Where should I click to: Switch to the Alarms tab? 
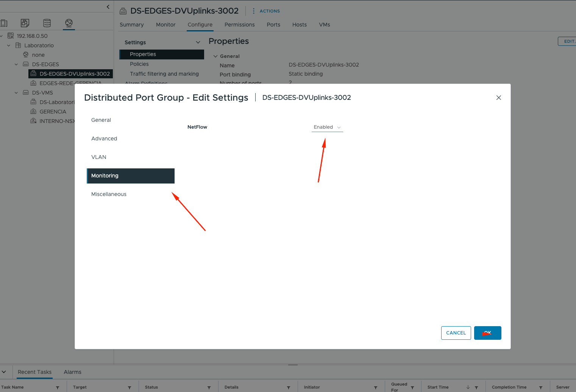[x=72, y=372]
